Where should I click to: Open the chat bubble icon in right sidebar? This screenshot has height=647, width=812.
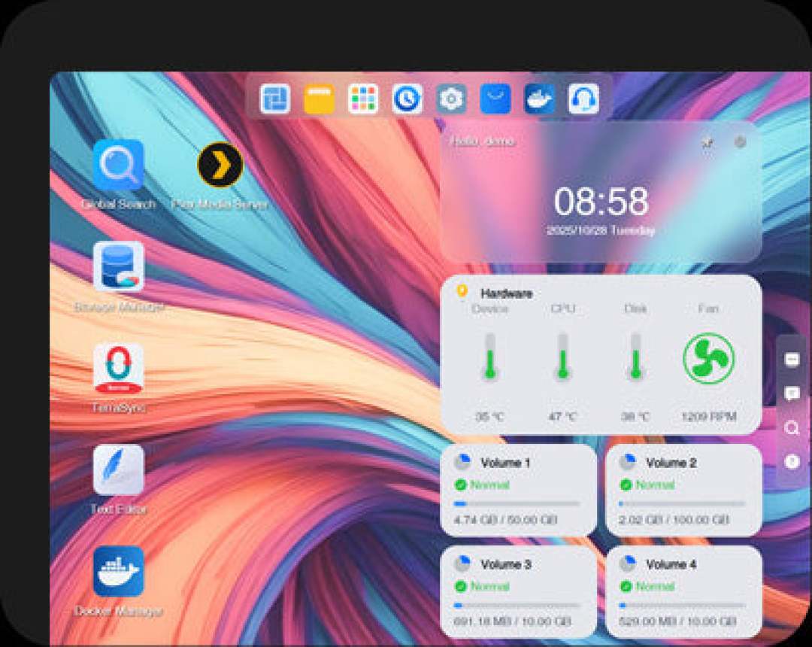(792, 393)
